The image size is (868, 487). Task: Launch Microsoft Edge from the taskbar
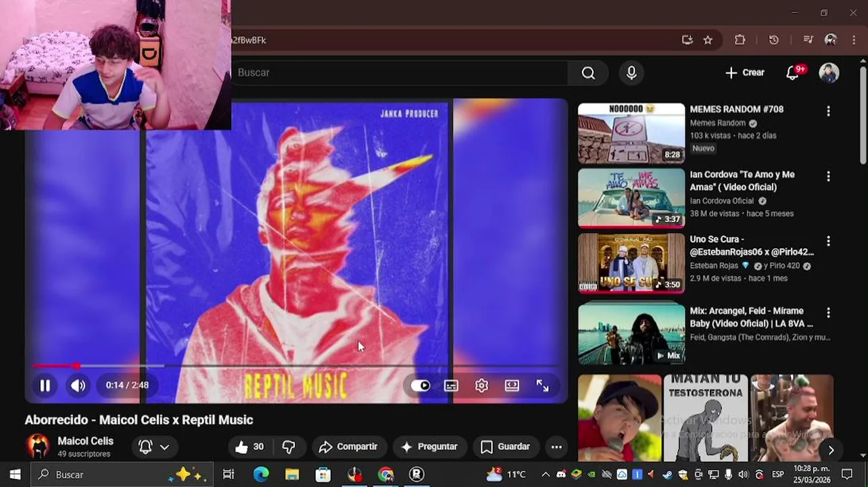click(261, 474)
